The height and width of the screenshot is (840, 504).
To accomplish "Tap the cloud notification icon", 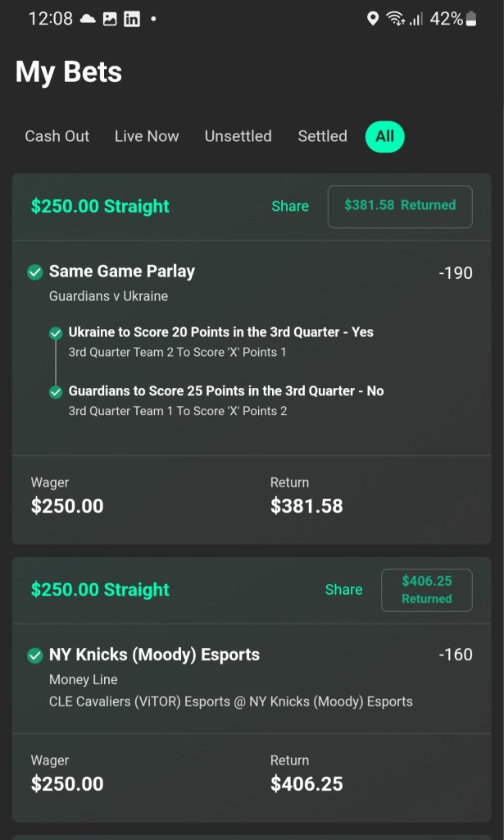I will pyautogui.click(x=88, y=19).
